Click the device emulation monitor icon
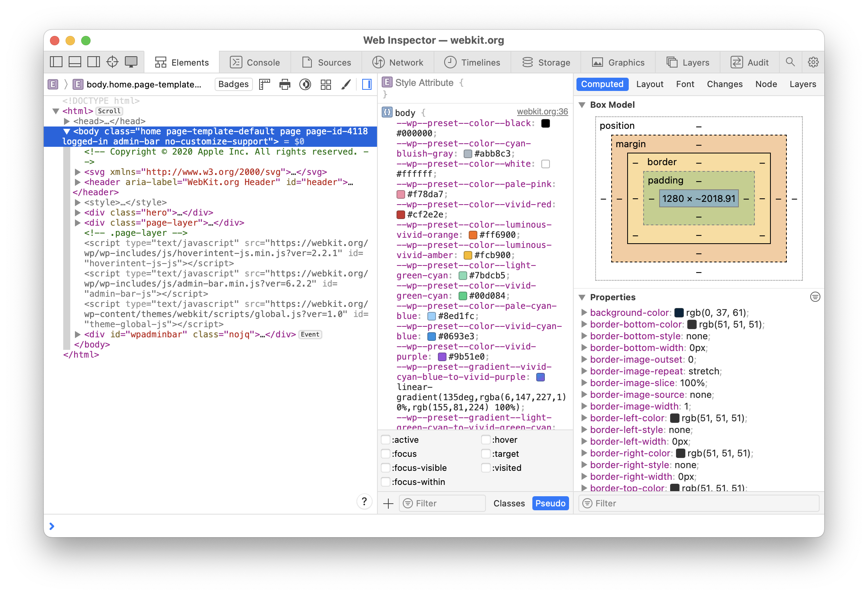The width and height of the screenshot is (868, 595). coord(131,62)
